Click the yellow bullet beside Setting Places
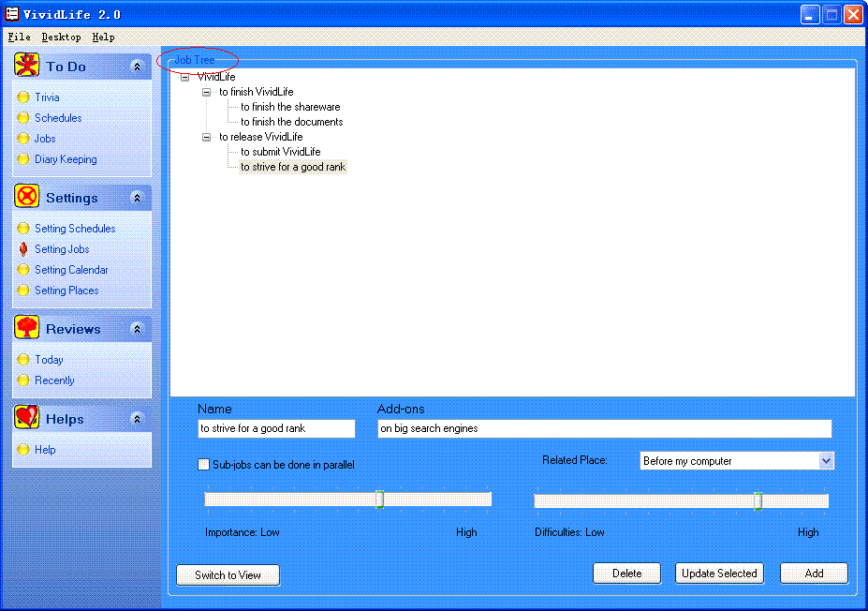Image resolution: width=868 pixels, height=611 pixels. click(x=23, y=291)
